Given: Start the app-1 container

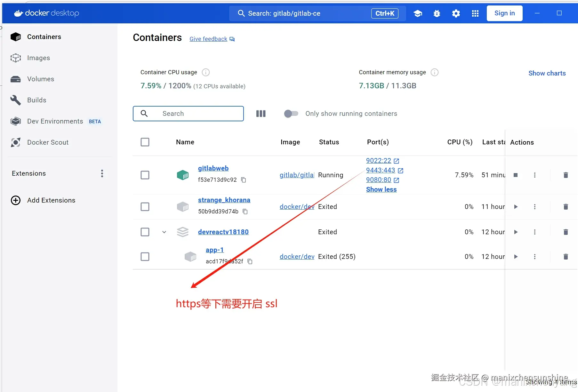Looking at the screenshot, I should point(516,257).
